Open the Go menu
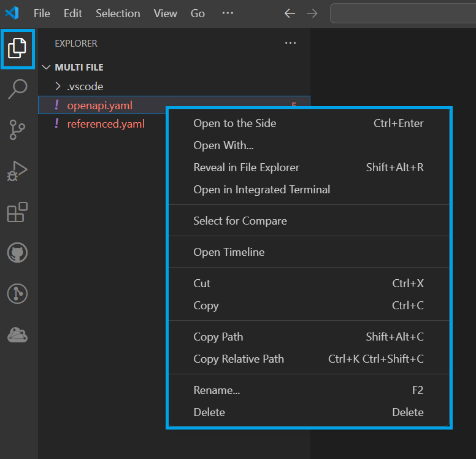The width and height of the screenshot is (476, 459). [198, 13]
